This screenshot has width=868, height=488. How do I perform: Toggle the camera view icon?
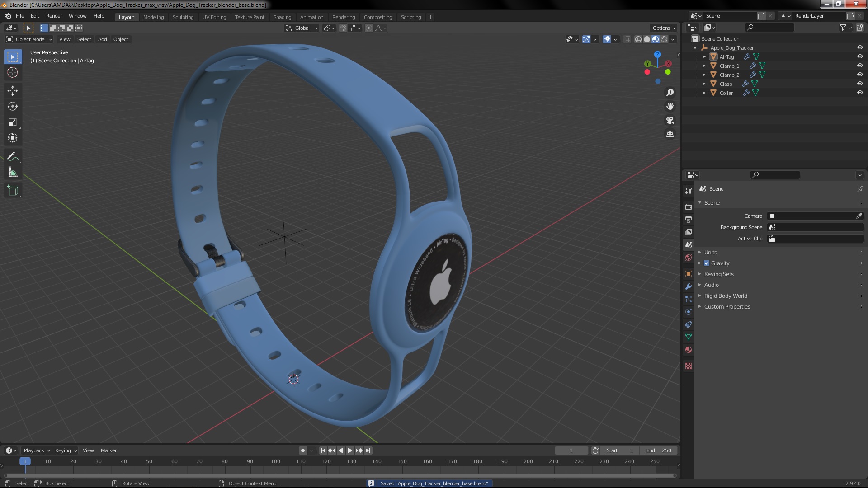click(x=670, y=120)
